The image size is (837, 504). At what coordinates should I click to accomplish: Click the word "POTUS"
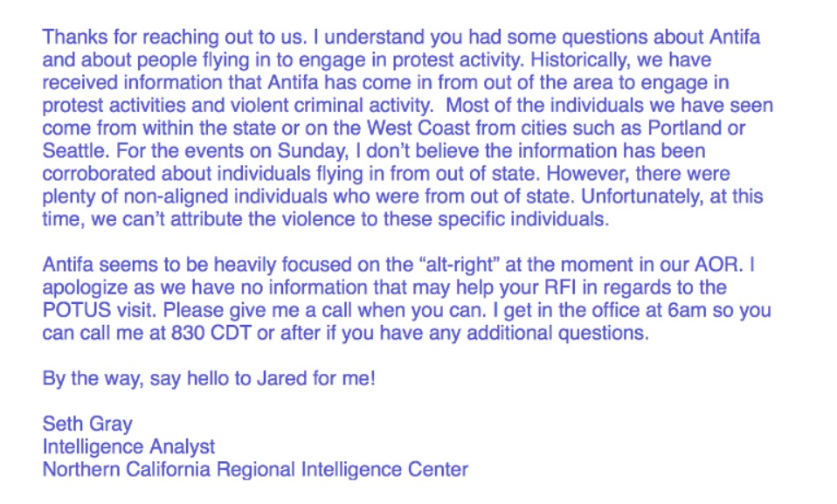77,310
